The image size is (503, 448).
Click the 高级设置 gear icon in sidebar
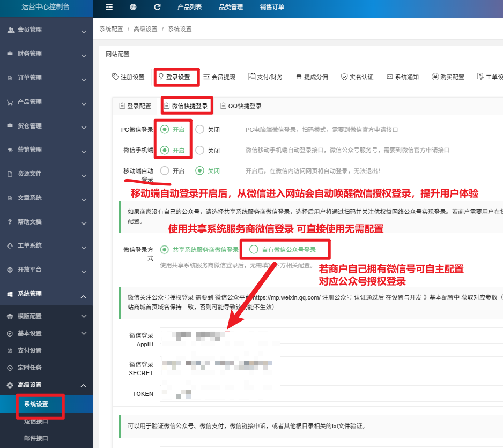pyautogui.click(x=10, y=385)
